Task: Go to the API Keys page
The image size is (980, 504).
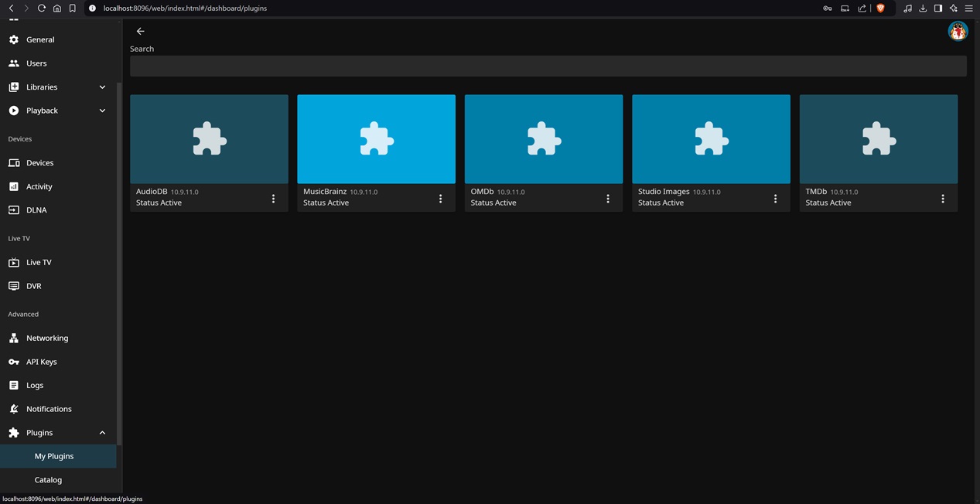Action: [x=41, y=362]
